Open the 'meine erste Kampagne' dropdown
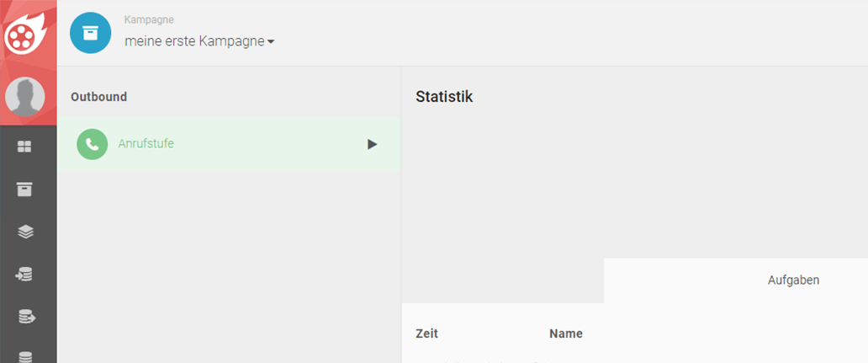868x363 pixels. [x=199, y=41]
